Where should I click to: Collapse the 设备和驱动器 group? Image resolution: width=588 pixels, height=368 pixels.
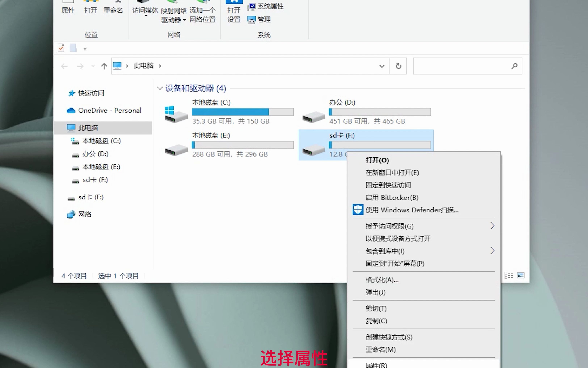(x=160, y=88)
